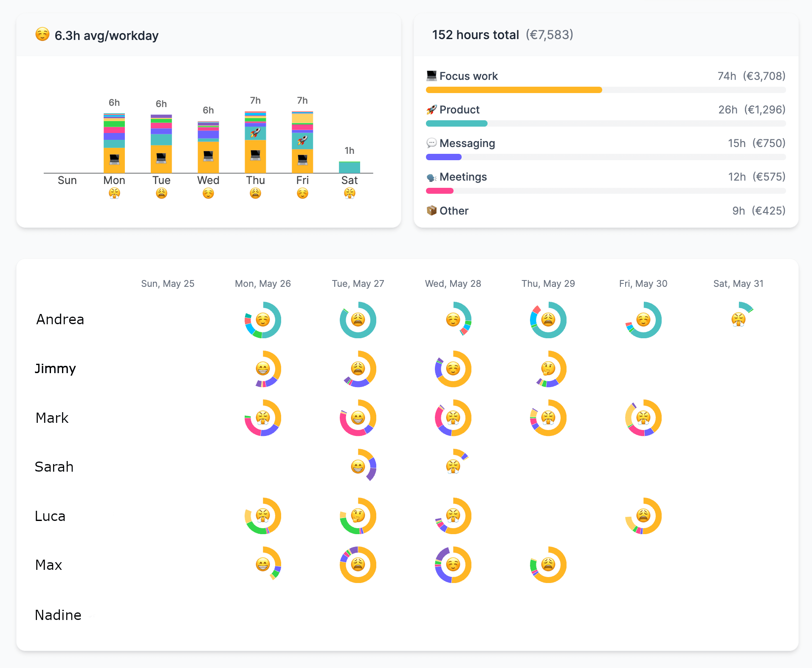
Task: Click the Product rocket icon
Action: (431, 110)
